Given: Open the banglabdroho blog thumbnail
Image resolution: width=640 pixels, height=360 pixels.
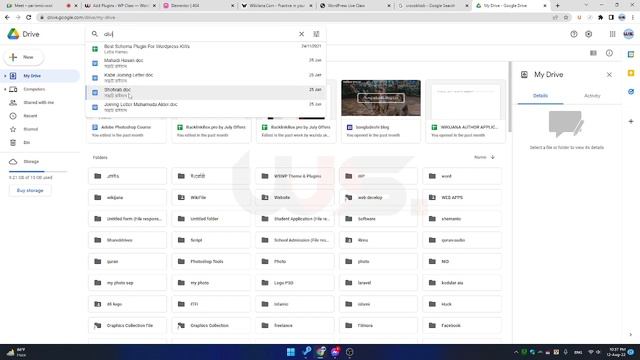Looking at the screenshot, I should click(381, 98).
